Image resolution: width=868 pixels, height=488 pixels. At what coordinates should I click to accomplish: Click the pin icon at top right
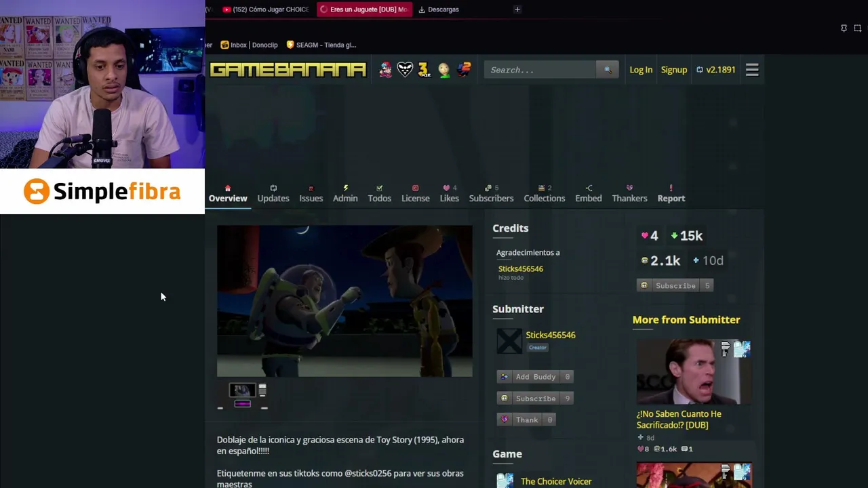click(x=844, y=28)
